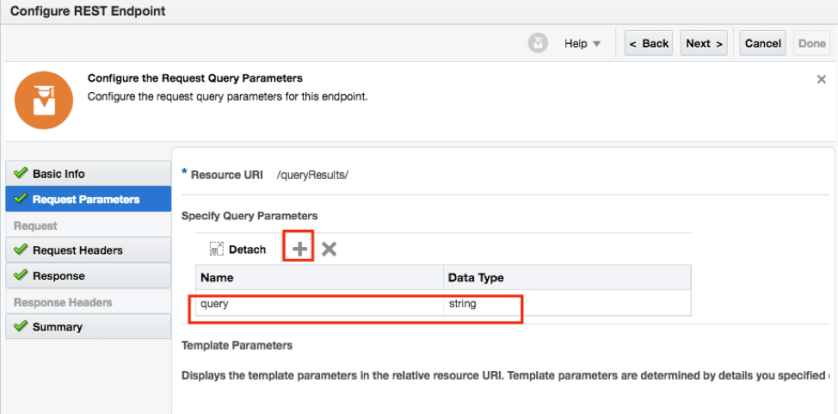Click the green checkmark beside Basic Info
The image size is (838, 414).
coord(19,173)
